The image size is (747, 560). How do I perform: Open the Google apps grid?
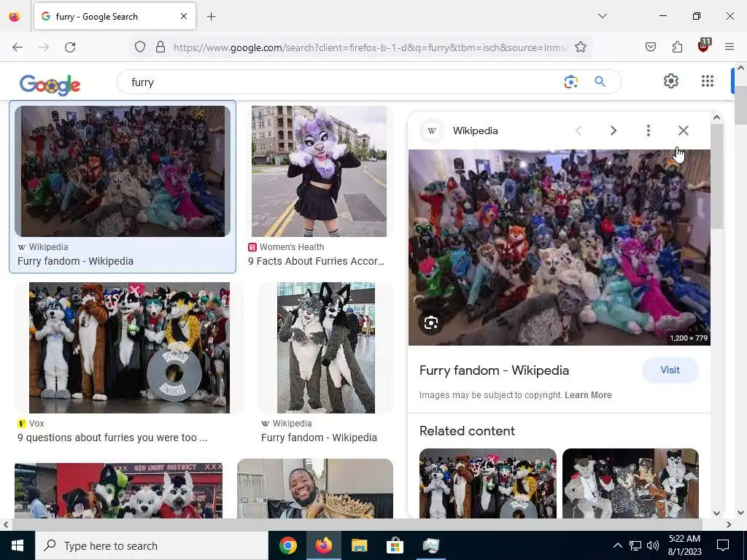coord(708,81)
